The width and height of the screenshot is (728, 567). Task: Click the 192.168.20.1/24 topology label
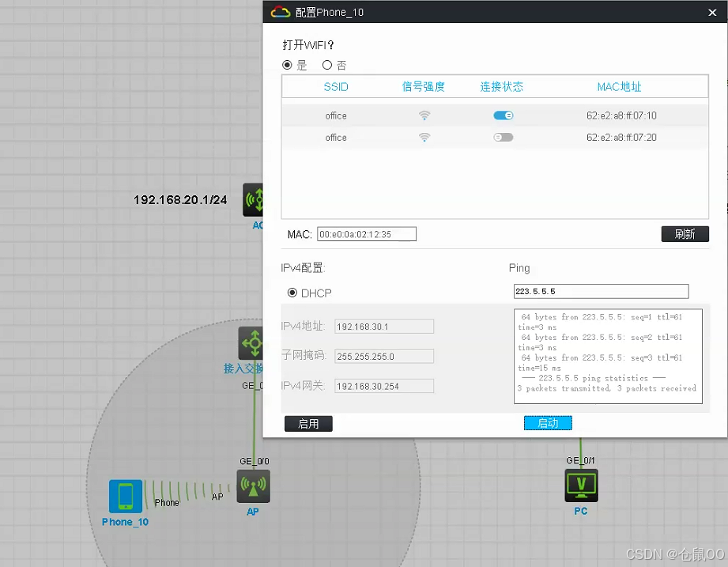(x=180, y=200)
